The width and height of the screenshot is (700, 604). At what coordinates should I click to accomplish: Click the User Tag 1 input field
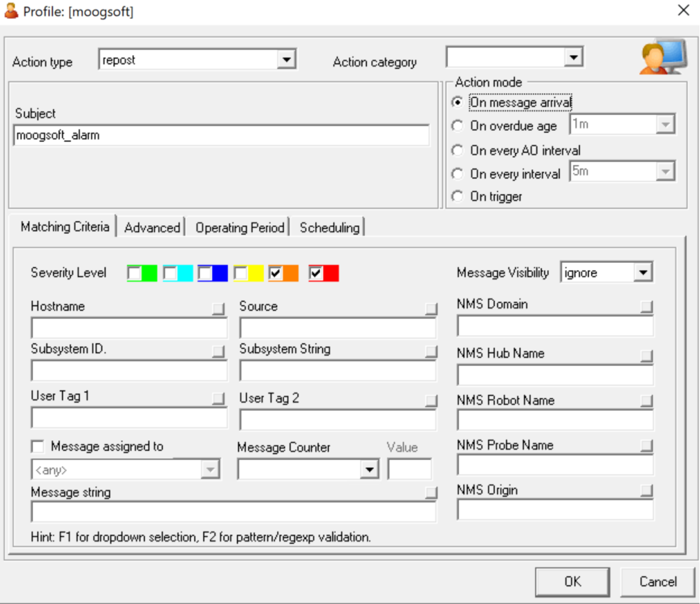click(x=129, y=418)
